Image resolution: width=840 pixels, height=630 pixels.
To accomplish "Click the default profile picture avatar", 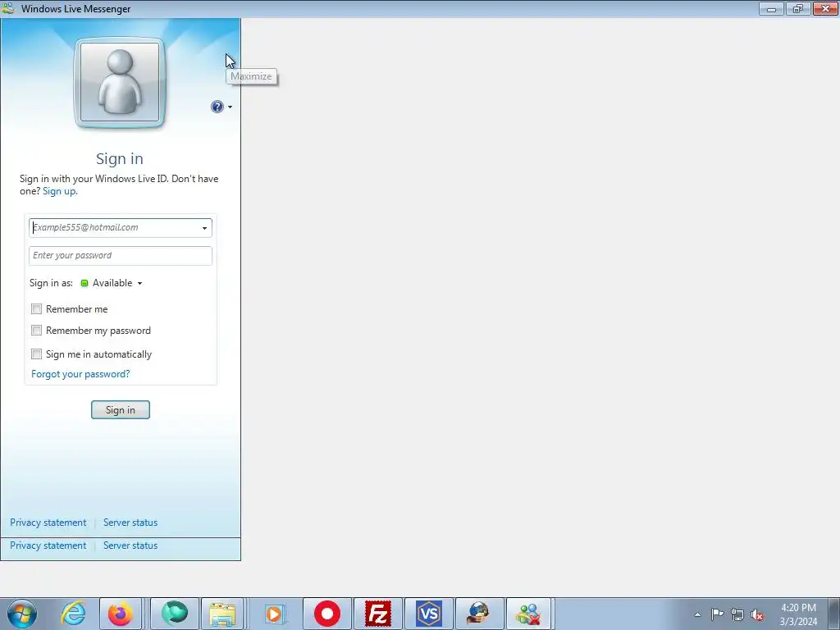I will [x=120, y=83].
